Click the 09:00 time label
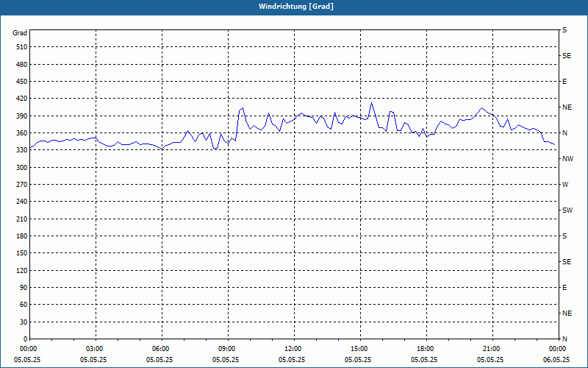The image size is (588, 368). pos(226,349)
